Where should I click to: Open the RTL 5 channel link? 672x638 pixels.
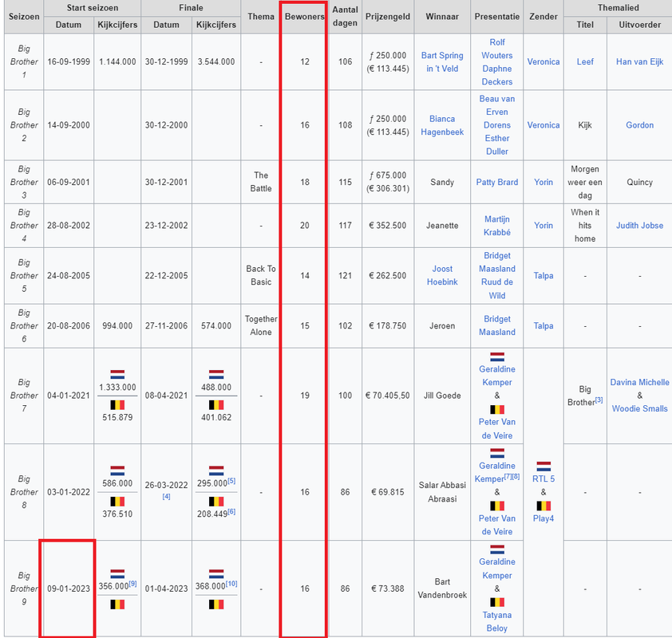tap(543, 478)
